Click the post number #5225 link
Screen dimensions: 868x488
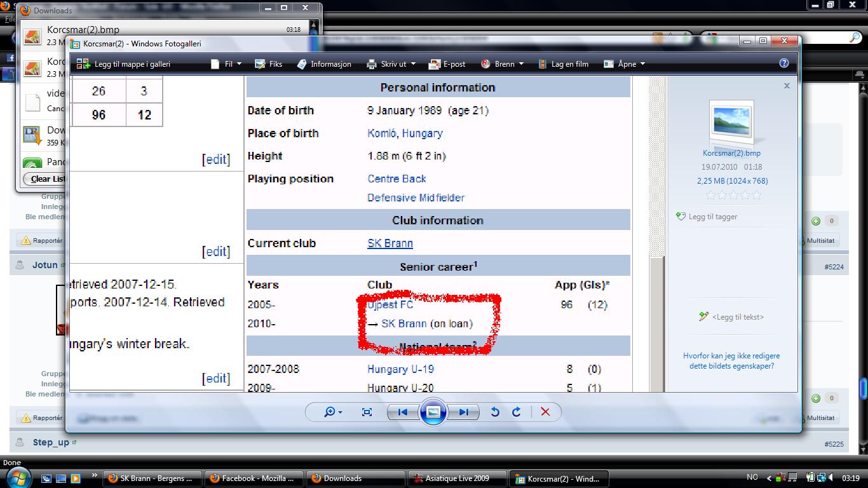(834, 444)
